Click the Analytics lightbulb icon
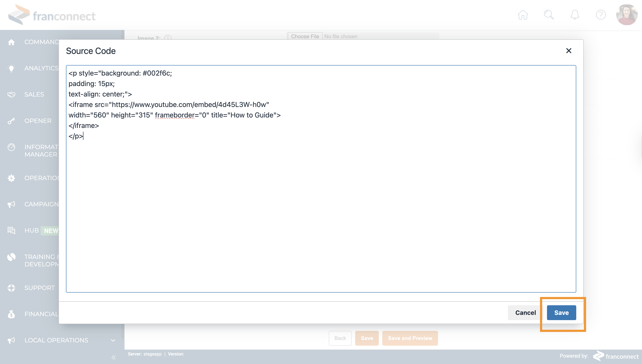642x364 pixels. coord(11,68)
